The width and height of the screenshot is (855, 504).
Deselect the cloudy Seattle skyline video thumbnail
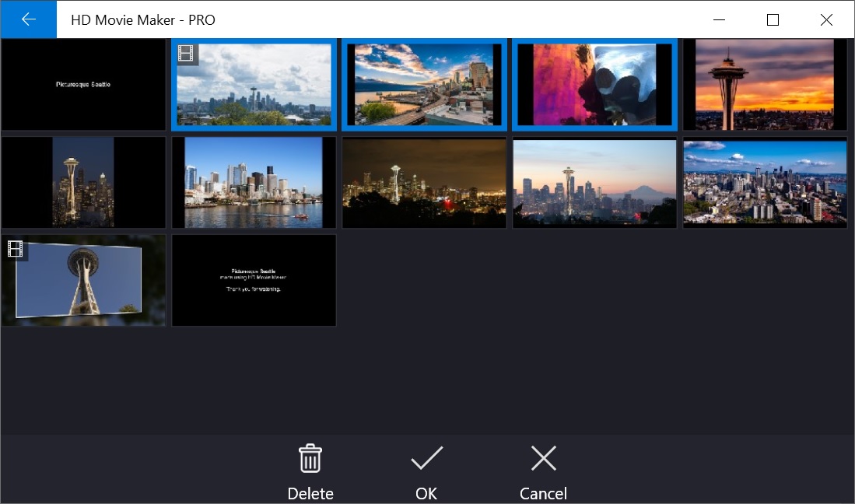coord(254,87)
